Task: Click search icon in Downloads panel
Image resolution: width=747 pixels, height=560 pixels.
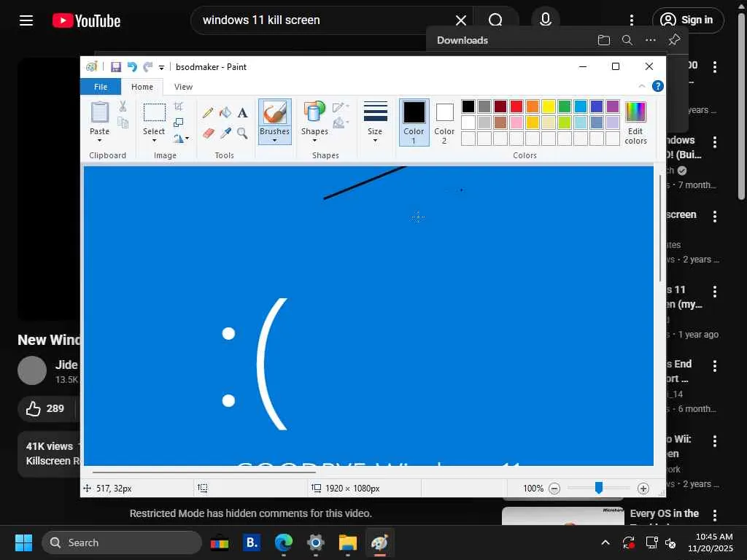Action: point(627,41)
